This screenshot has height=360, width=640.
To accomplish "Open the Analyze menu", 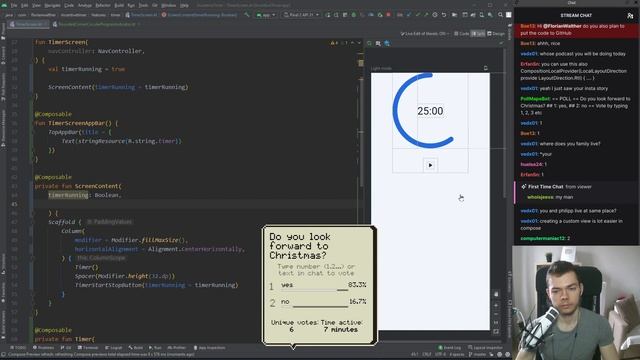I will click(85, 5).
